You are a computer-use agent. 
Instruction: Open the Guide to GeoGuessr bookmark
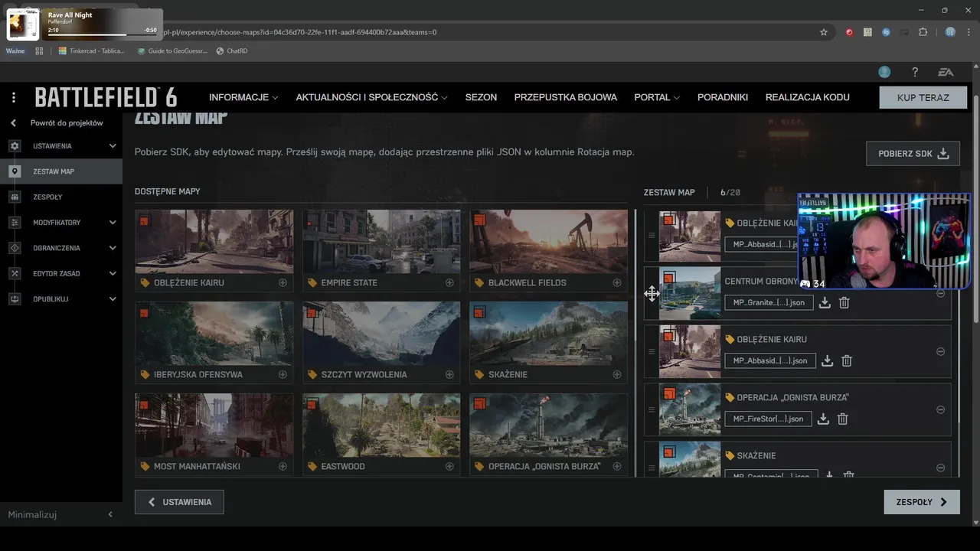coord(172,51)
